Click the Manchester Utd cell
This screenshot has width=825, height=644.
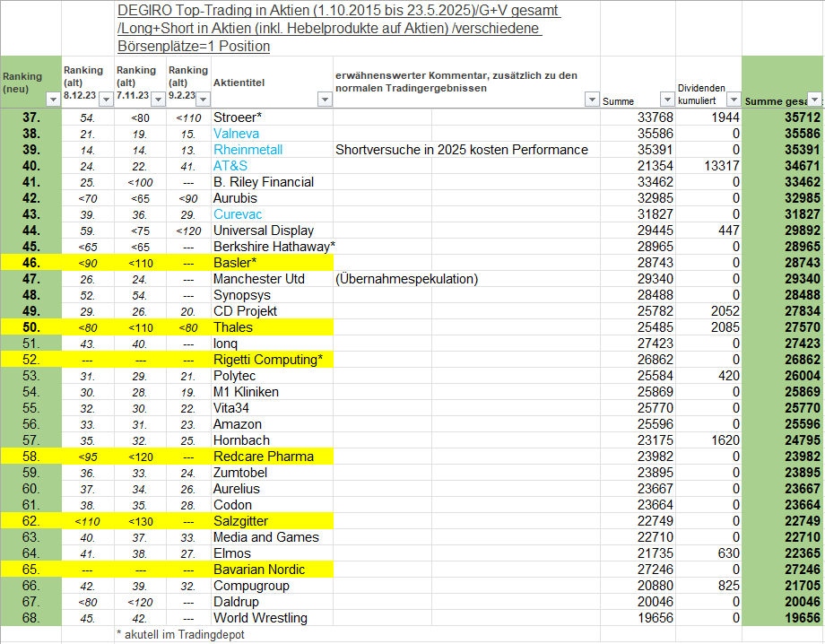[272, 279]
